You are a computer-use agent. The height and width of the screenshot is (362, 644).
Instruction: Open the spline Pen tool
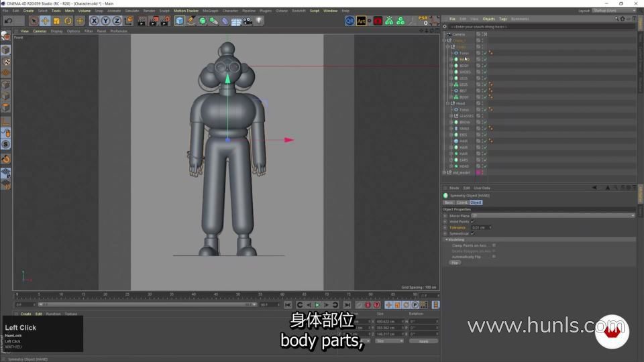pyautogui.click(x=191, y=21)
